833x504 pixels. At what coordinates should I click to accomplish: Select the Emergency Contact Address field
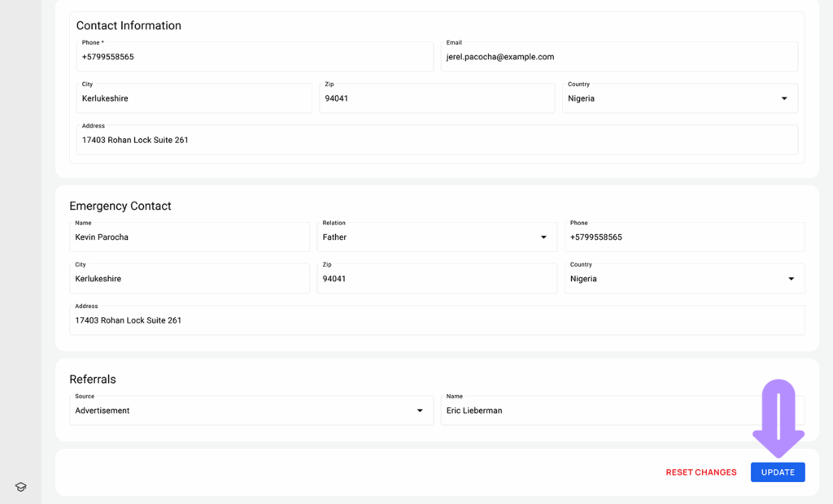436,320
